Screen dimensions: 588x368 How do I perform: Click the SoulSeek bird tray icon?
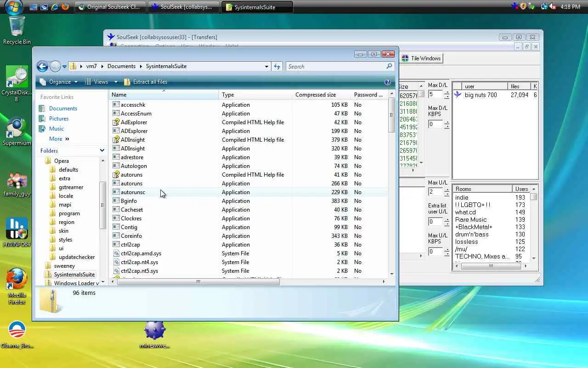[515, 7]
